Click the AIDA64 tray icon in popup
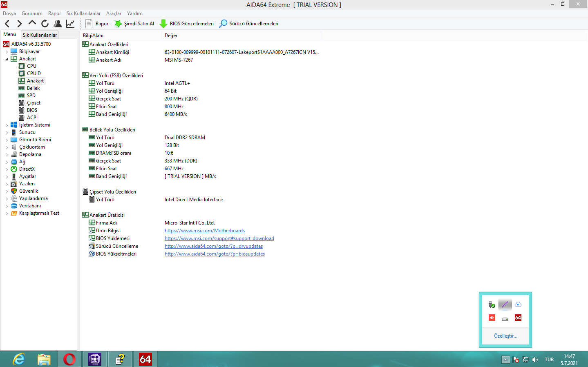This screenshot has width=588, height=367. pyautogui.click(x=518, y=318)
